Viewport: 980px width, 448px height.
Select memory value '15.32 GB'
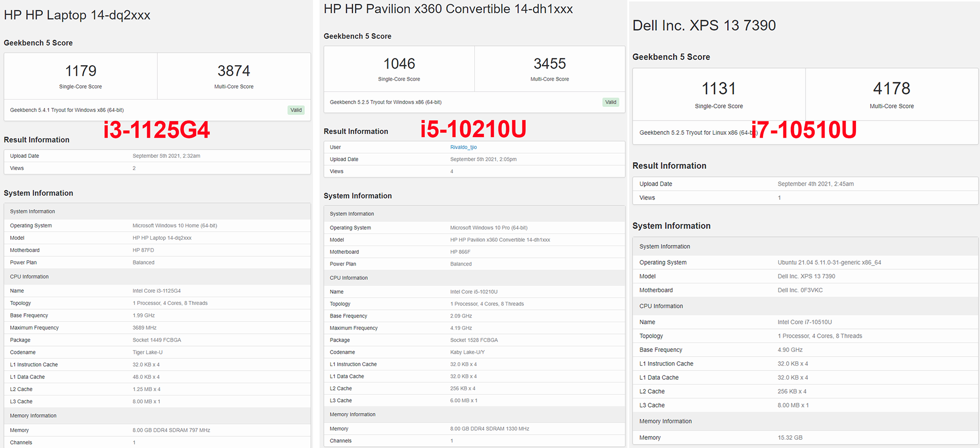[790, 438]
